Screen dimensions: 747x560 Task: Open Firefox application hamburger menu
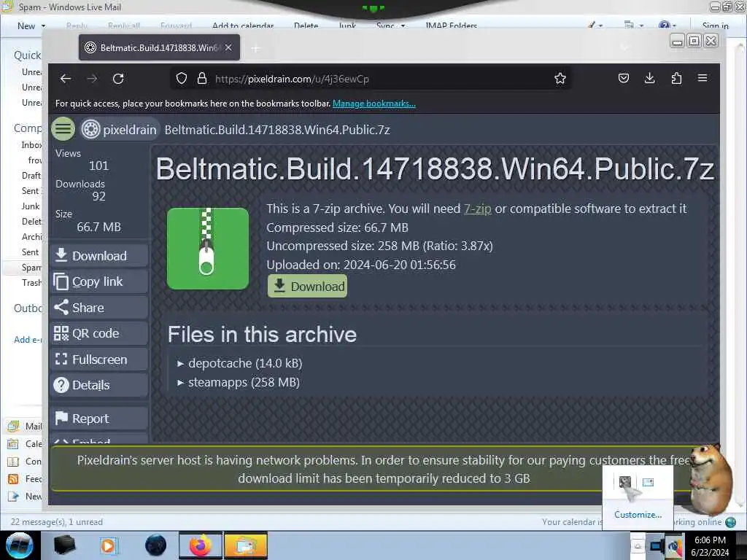703,78
